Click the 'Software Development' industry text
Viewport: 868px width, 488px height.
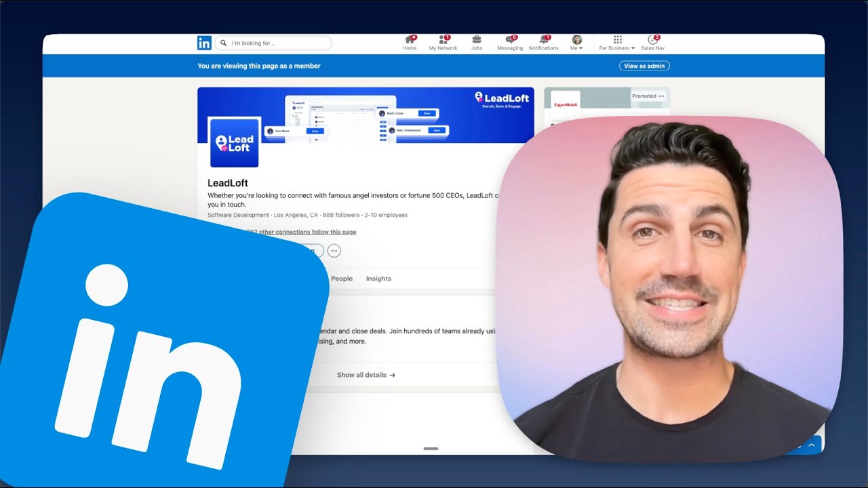237,216
